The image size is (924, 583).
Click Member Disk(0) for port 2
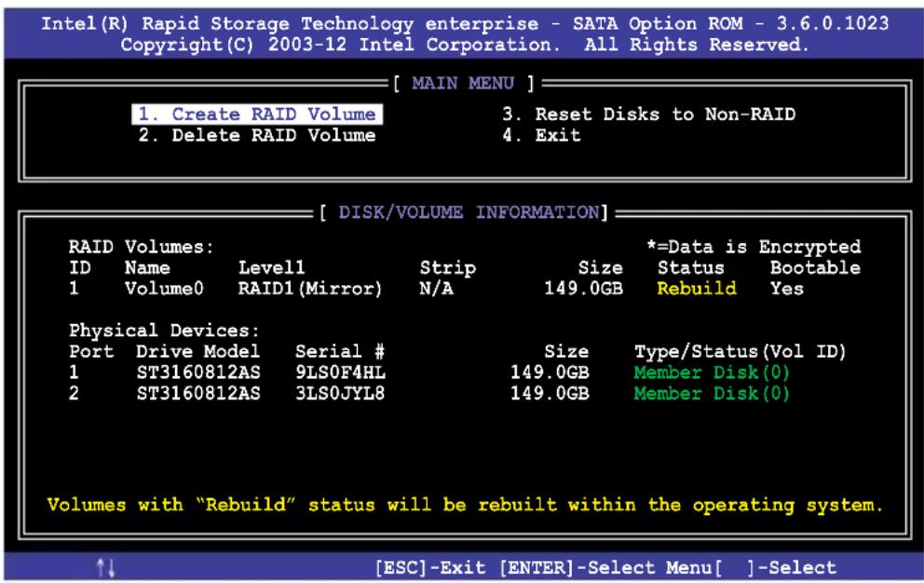712,393
